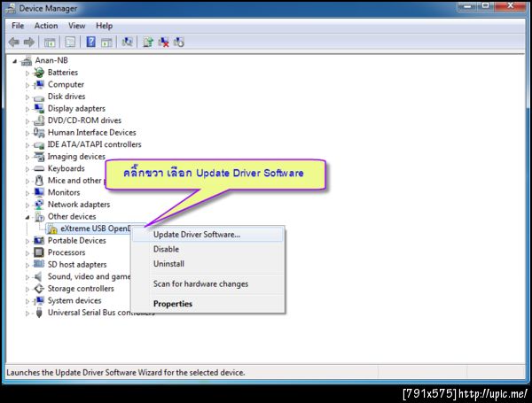The height and width of the screenshot is (403, 532).
Task: Expand the Mice and other pointing devices node
Action: pos(27,181)
